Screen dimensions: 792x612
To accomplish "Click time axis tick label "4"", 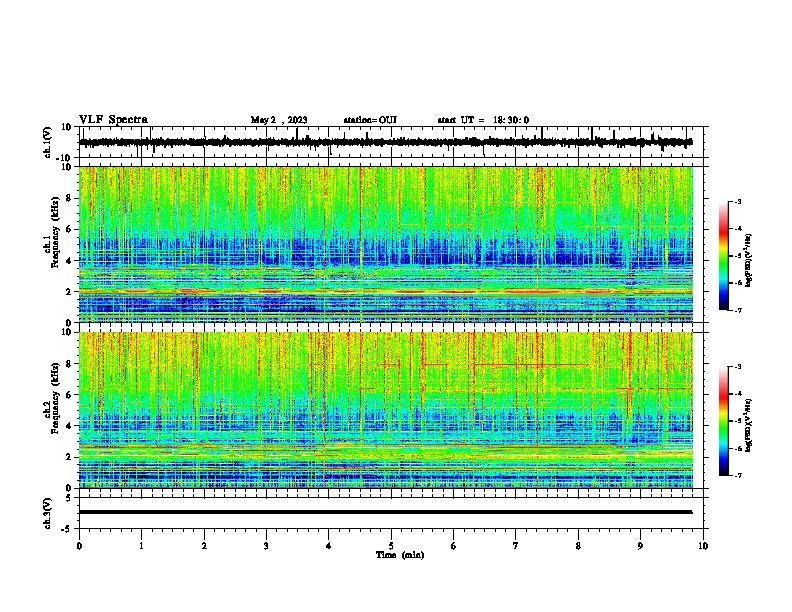I will (x=329, y=546).
